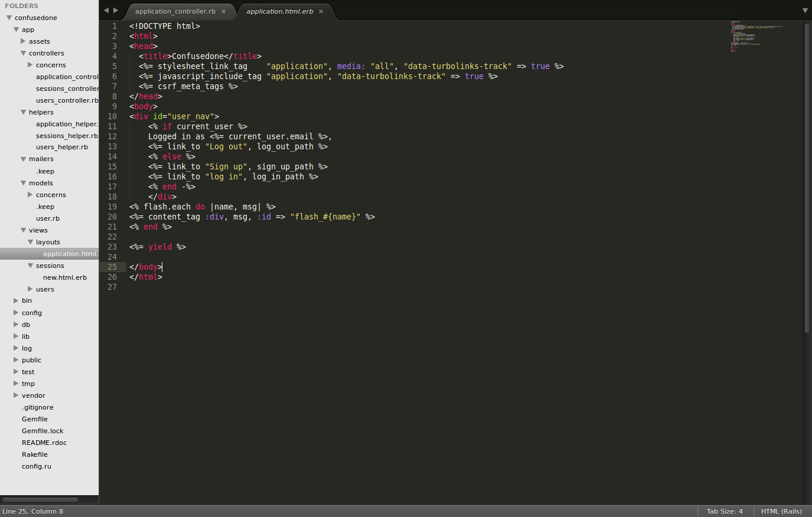The height and width of the screenshot is (517, 812).
Task: Select application.html.erb in sidebar layouts
Action: pyautogui.click(x=70, y=254)
